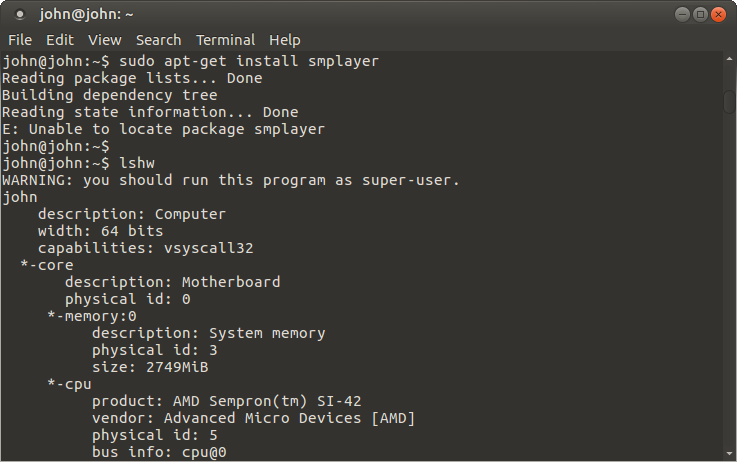
Task: Click the window title john@john: ~
Action: [x=86, y=15]
